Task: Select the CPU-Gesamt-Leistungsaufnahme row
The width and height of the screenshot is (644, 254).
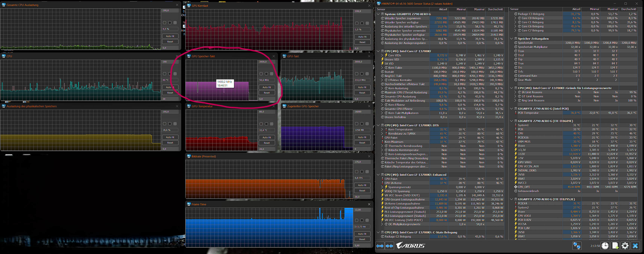Action: (442, 200)
